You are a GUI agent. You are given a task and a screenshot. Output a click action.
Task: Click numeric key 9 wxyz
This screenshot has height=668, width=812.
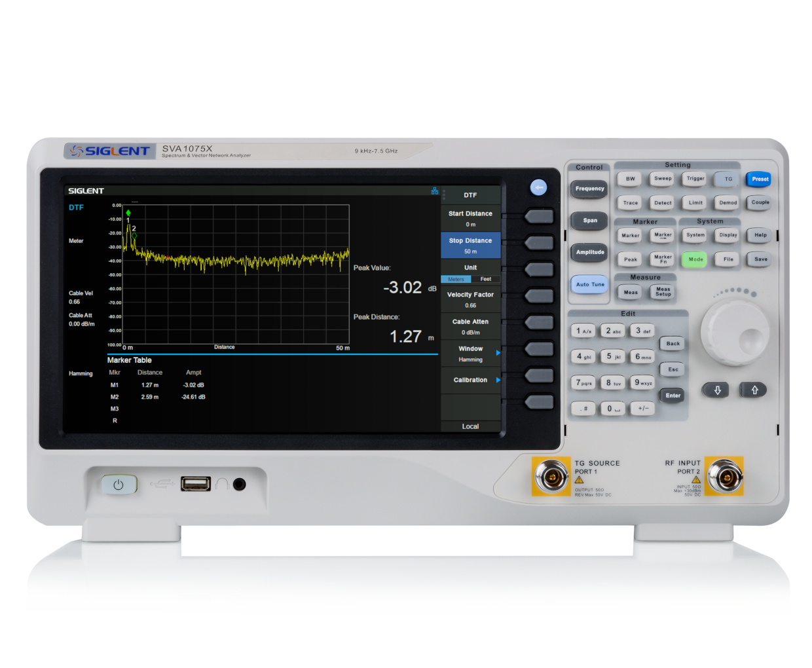click(x=643, y=382)
